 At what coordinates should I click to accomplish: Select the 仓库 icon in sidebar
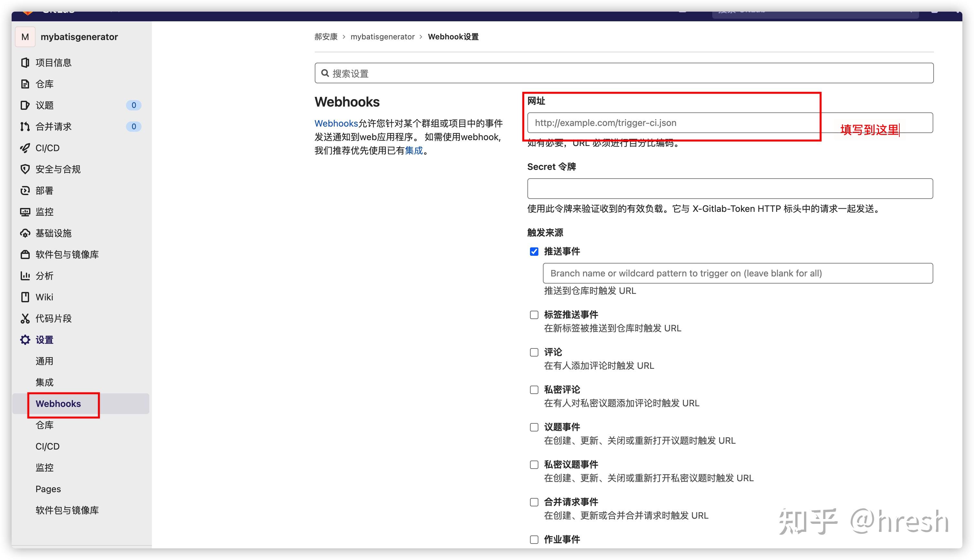pyautogui.click(x=25, y=84)
